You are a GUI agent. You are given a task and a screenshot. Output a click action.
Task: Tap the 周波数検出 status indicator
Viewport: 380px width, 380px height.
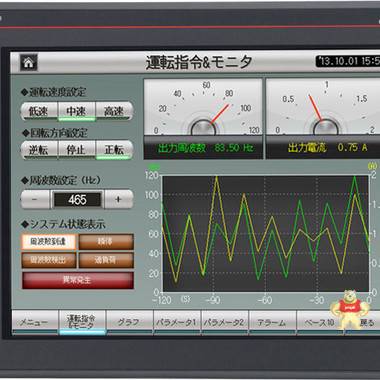(x=49, y=260)
